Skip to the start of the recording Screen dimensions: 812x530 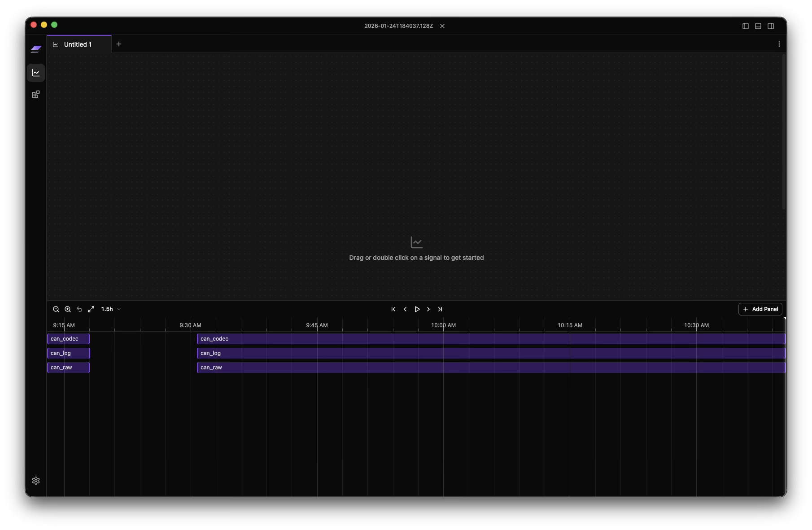(393, 309)
